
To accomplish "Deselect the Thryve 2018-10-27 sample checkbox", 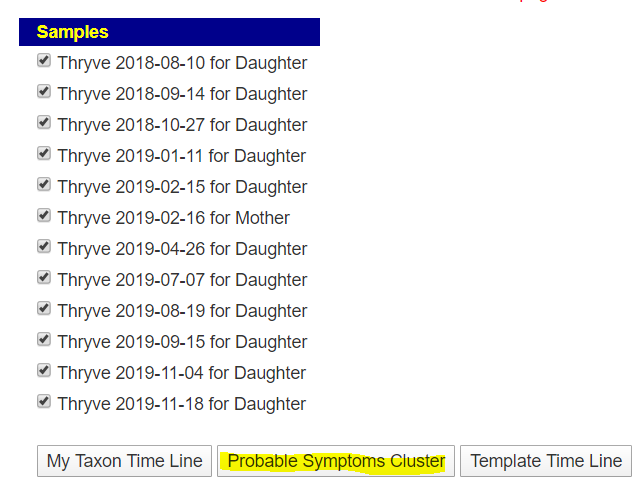I will (x=44, y=123).
